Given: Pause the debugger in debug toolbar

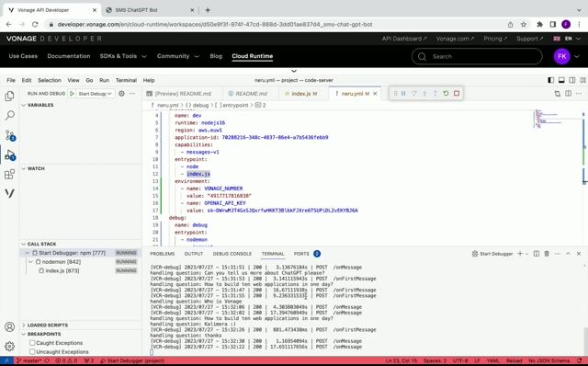Looking at the screenshot, I should [x=403, y=94].
